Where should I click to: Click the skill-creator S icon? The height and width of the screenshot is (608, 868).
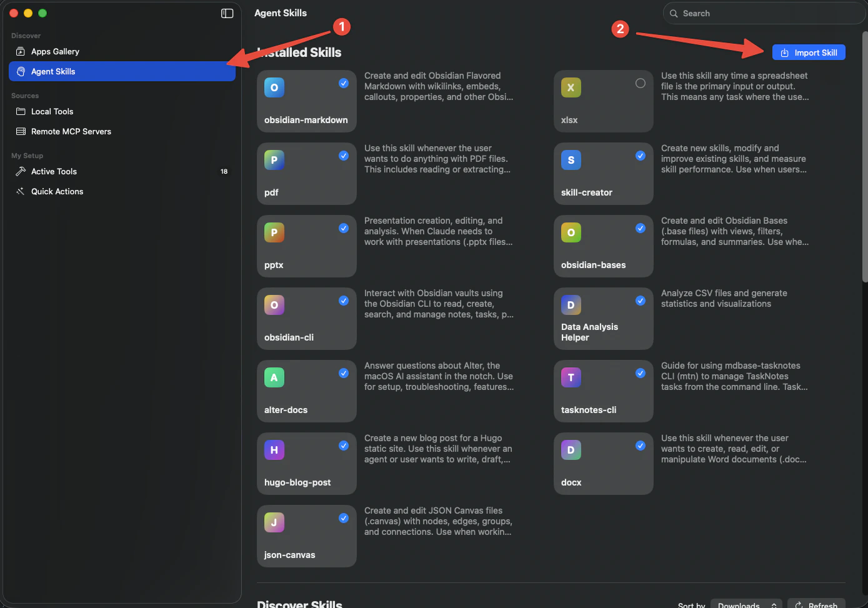coord(571,160)
